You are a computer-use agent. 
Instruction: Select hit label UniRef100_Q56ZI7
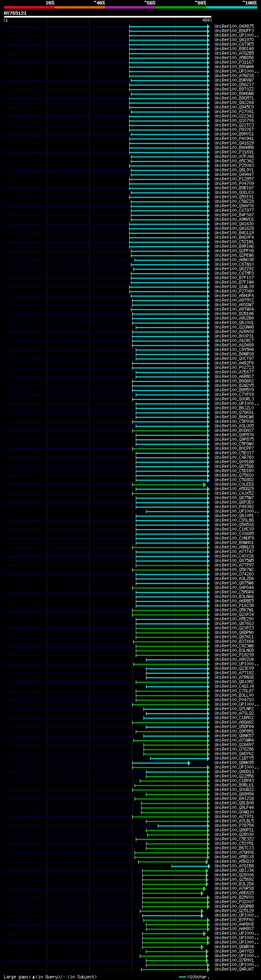[234, 84]
